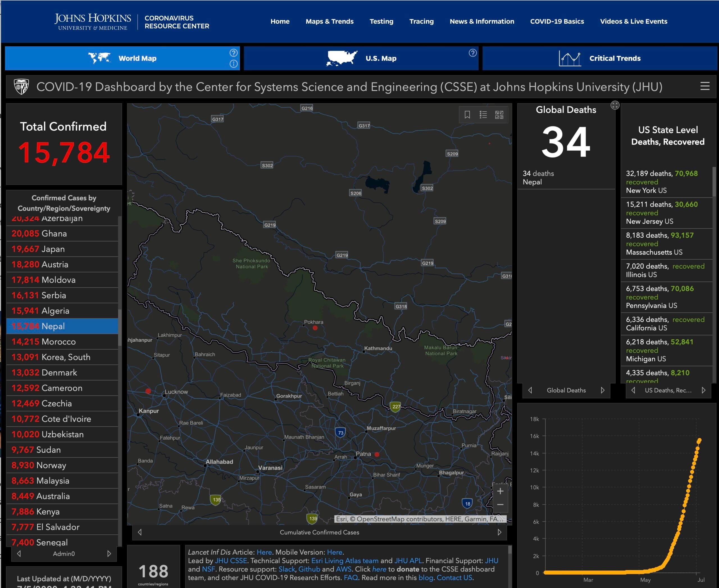Open the Home menu item
Viewport: 719px width, 588px height.
point(280,21)
